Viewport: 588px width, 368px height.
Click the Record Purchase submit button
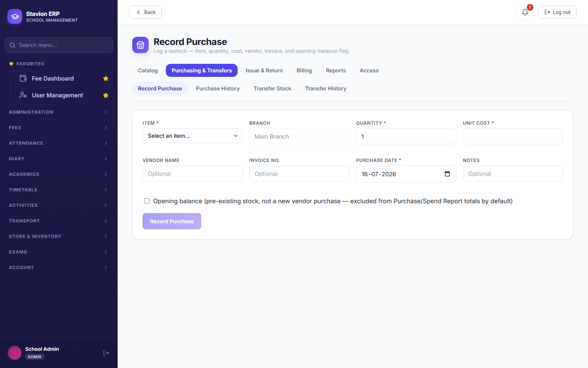[172, 221]
